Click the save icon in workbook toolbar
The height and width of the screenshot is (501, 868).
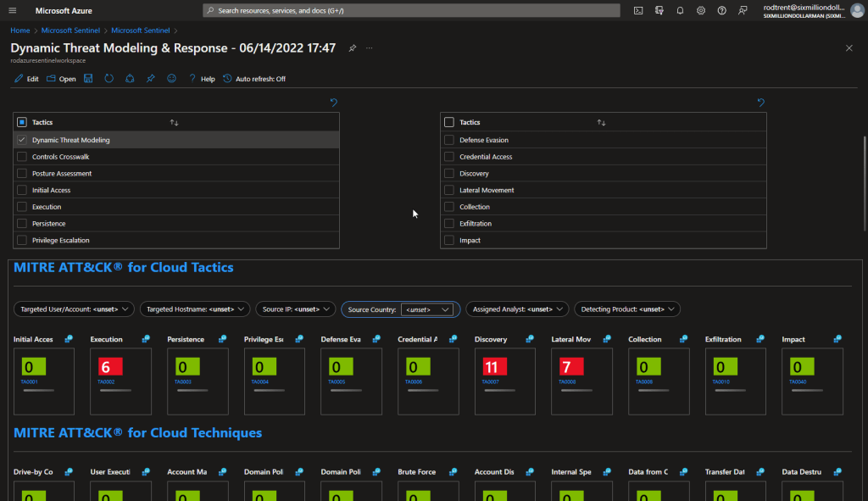88,79
